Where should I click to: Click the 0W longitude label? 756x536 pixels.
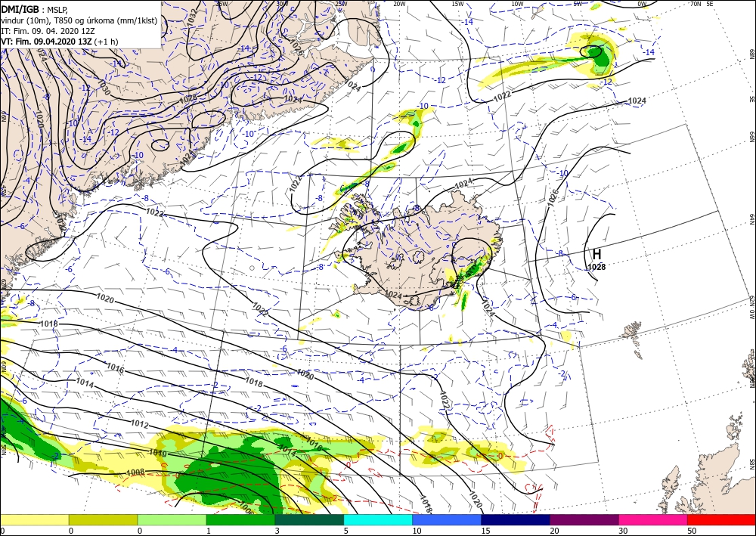point(642,4)
